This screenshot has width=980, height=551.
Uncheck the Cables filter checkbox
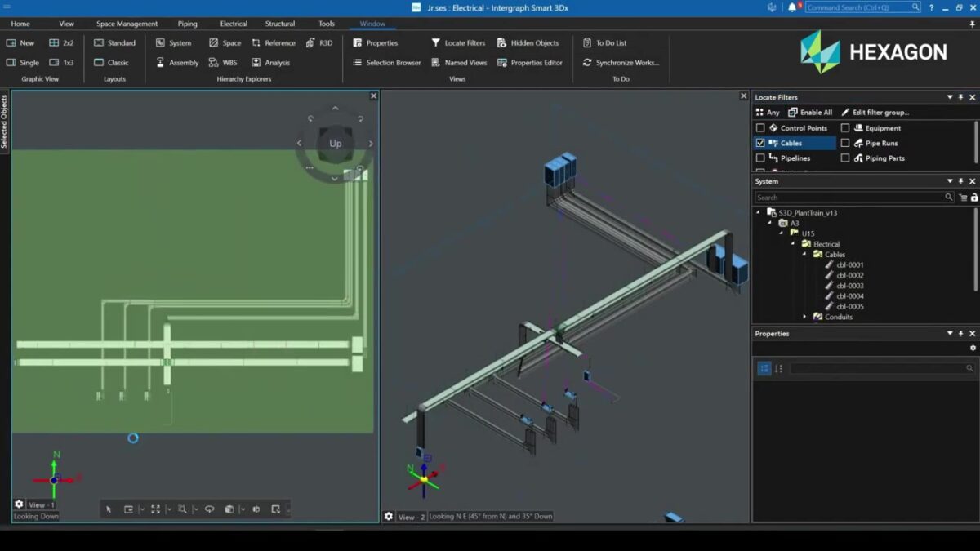click(x=760, y=143)
